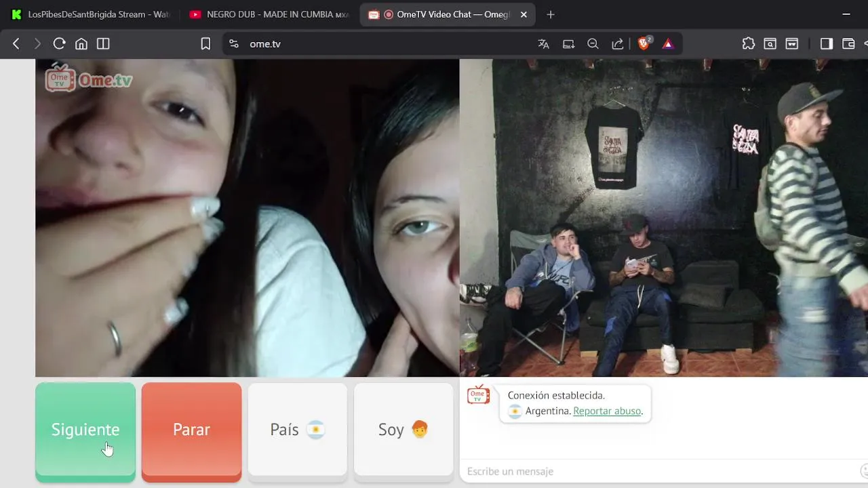Open the browser home page icon
The height and width of the screenshot is (488, 868).
point(81,43)
